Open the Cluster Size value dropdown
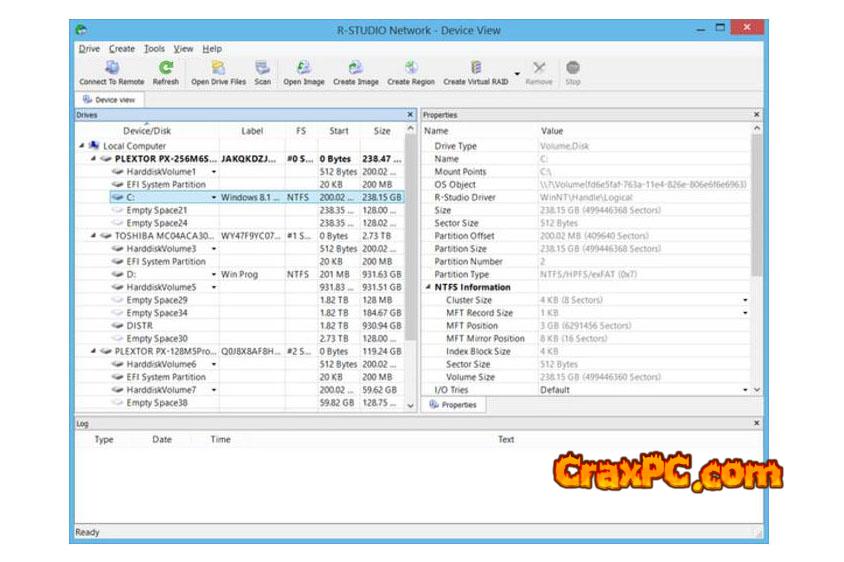The image size is (844, 562). coord(745,300)
